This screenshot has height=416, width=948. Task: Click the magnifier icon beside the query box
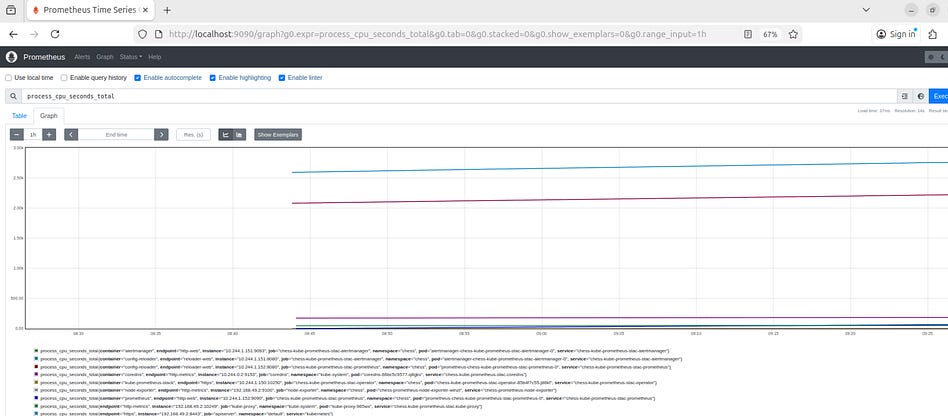coord(13,96)
